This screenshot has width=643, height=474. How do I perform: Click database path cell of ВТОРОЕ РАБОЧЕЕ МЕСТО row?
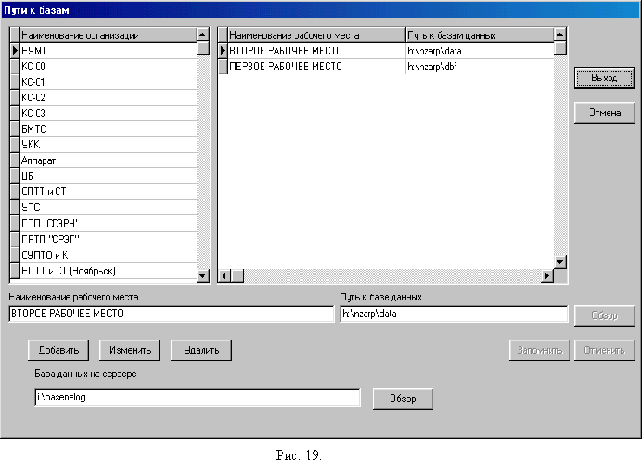pos(479,51)
